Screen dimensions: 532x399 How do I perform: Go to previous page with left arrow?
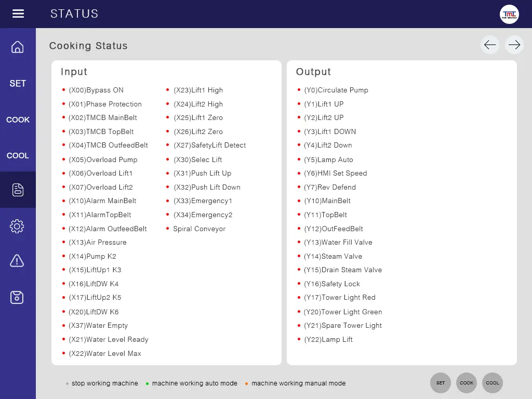pos(489,45)
